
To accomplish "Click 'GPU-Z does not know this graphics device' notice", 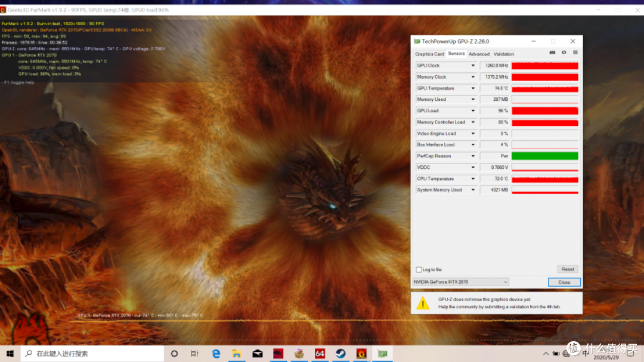I will pyautogui.click(x=484, y=299).
